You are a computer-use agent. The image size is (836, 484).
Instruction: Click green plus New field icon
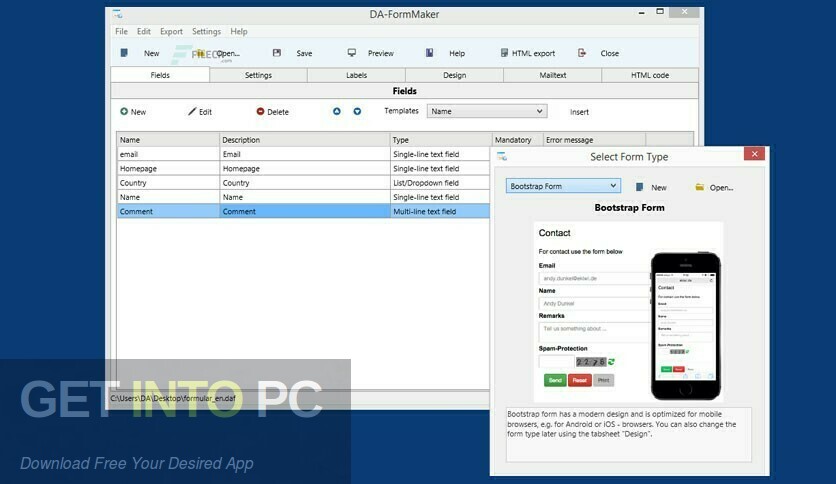coord(124,111)
